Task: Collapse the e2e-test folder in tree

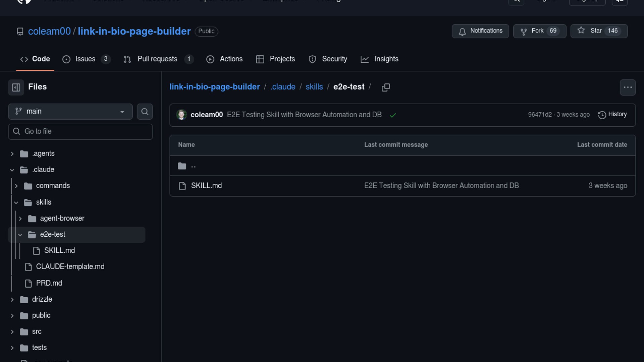Action: (20, 235)
